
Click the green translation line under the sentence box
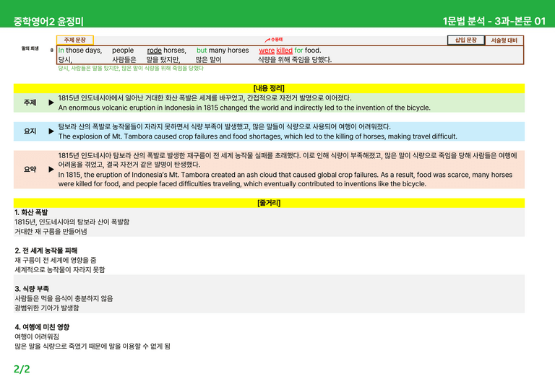[131, 68]
